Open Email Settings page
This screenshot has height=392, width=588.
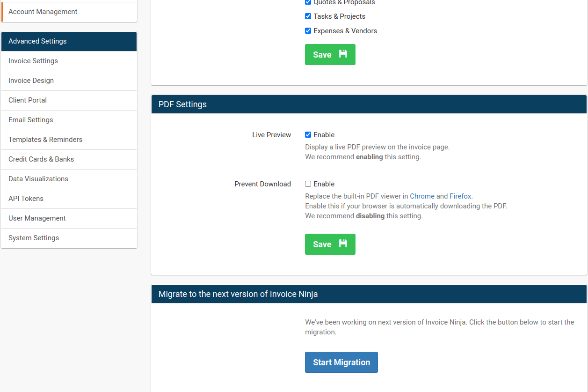(31, 120)
